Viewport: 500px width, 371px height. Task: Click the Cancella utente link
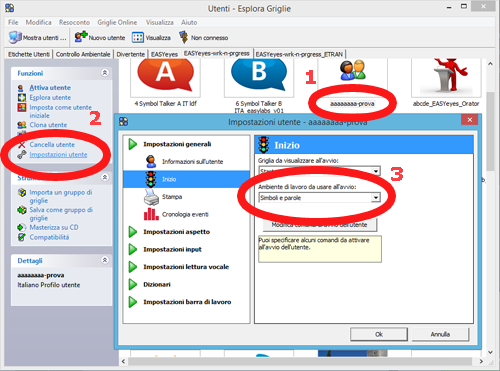[52, 145]
